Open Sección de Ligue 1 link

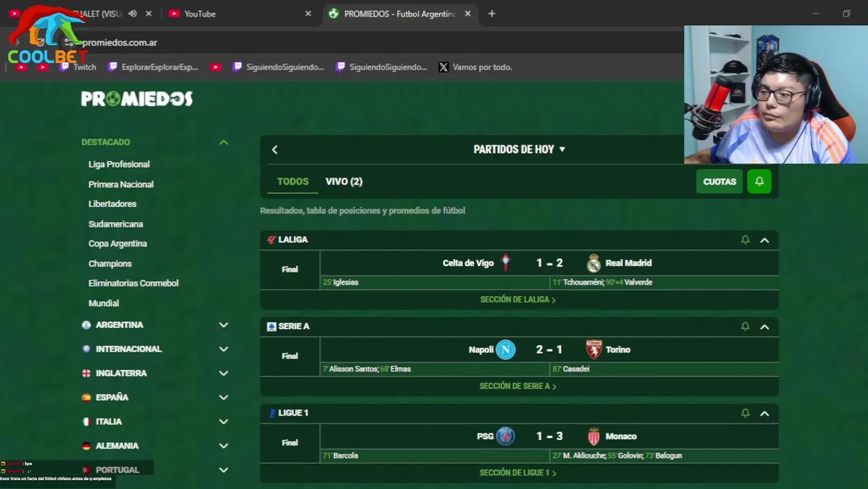(x=518, y=473)
